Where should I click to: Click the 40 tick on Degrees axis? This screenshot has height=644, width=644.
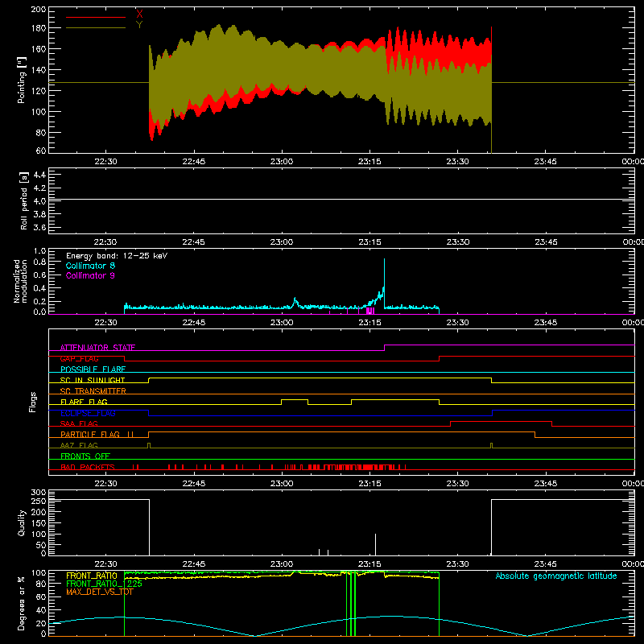click(41, 610)
